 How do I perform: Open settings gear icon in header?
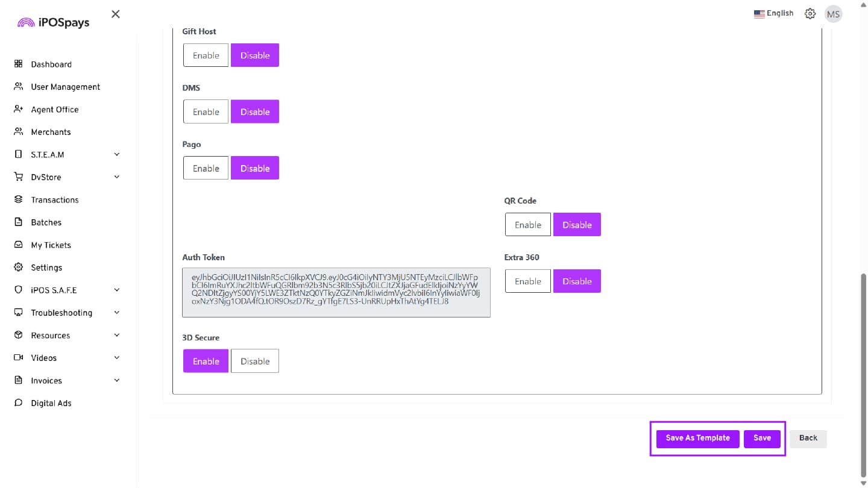810,14
